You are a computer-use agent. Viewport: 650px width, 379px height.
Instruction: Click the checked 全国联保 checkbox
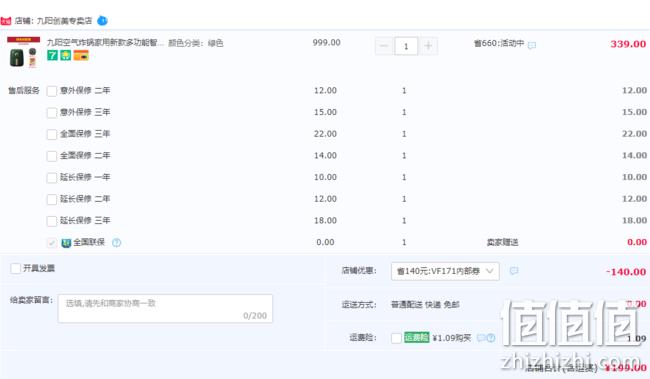[52, 243]
